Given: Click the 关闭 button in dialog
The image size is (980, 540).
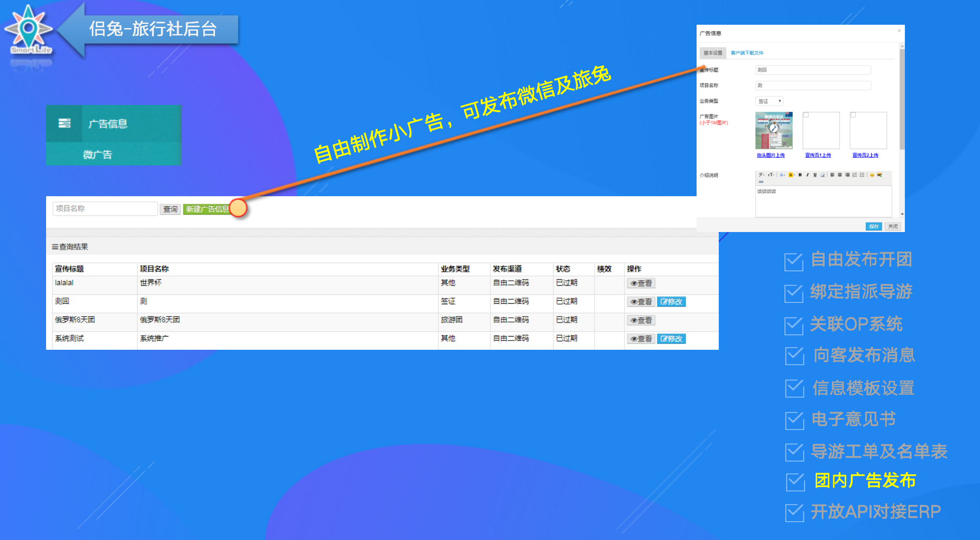Looking at the screenshot, I should point(892,226).
